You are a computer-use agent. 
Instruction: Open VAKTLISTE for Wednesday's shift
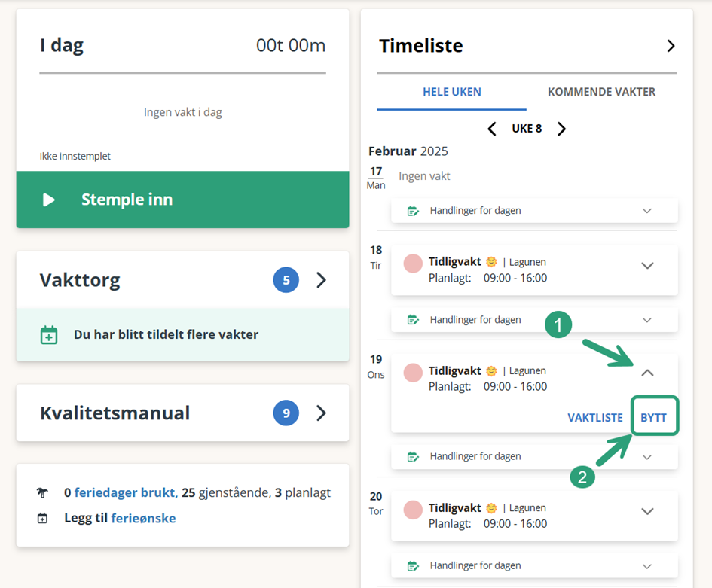[595, 418]
